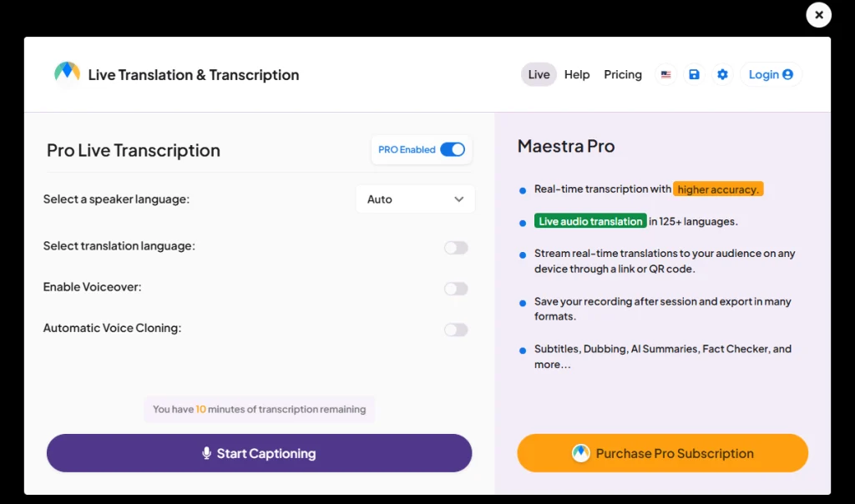Image resolution: width=855 pixels, height=504 pixels.
Task: Open settings via the gear icon
Action: [x=722, y=74]
